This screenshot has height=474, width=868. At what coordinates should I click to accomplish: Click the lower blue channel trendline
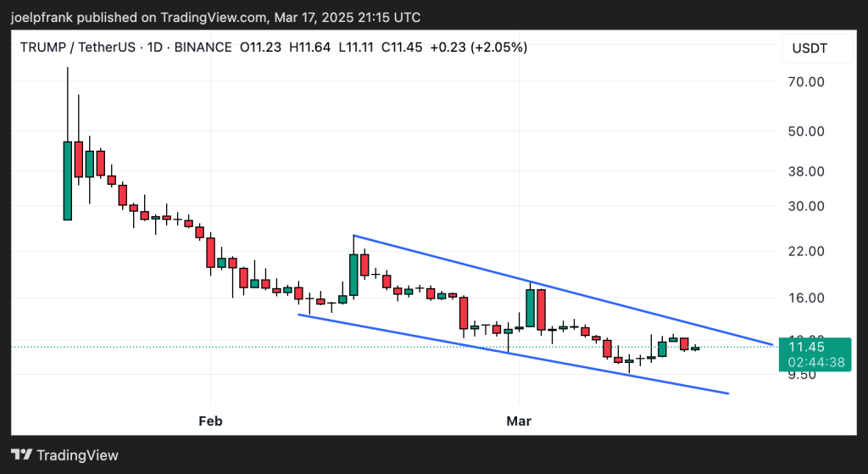(x=513, y=354)
